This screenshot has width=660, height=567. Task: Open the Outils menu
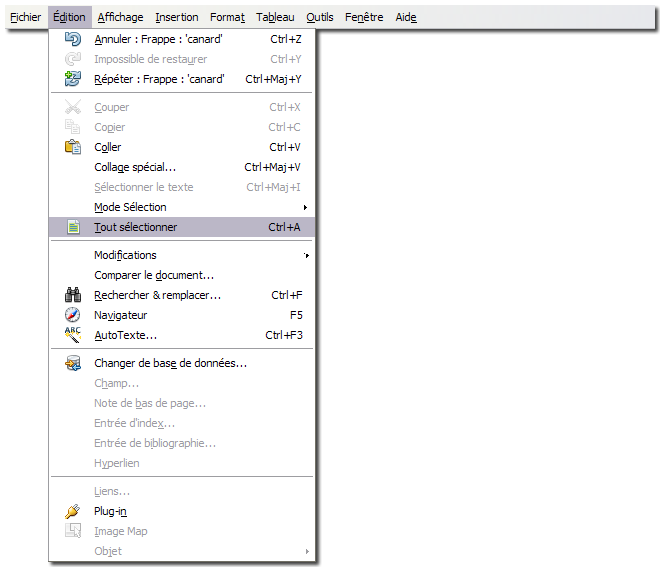coord(320,17)
